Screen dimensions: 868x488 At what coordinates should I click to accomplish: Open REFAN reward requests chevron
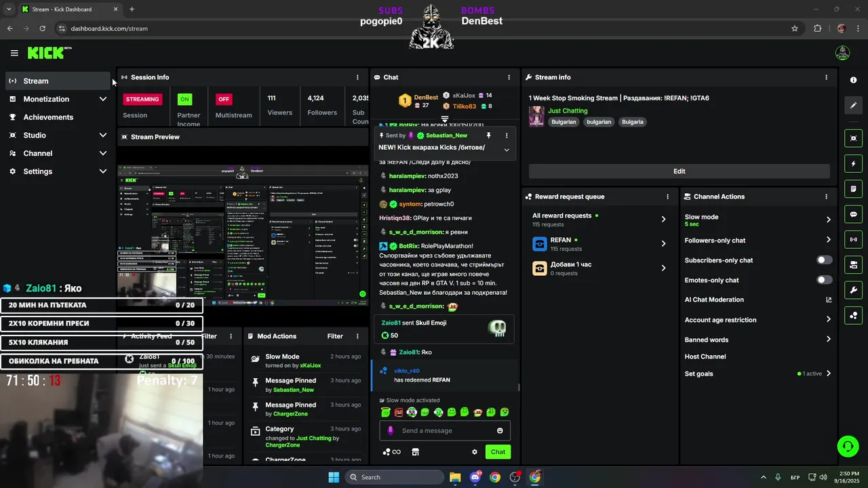click(663, 243)
